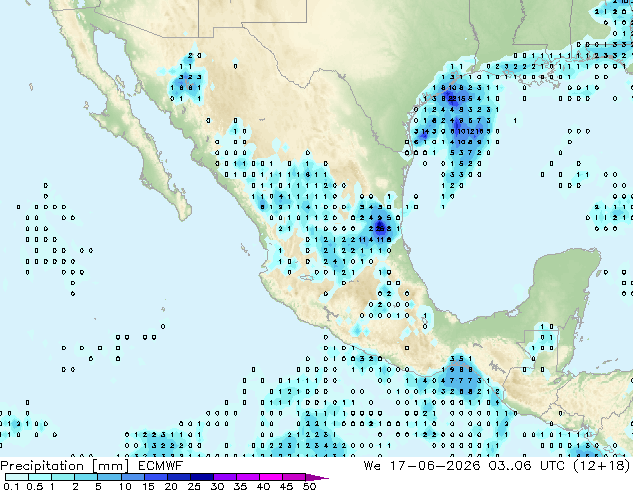Click the '10' legend scale label
Screen dimensions: 634x490
[x=125, y=486]
